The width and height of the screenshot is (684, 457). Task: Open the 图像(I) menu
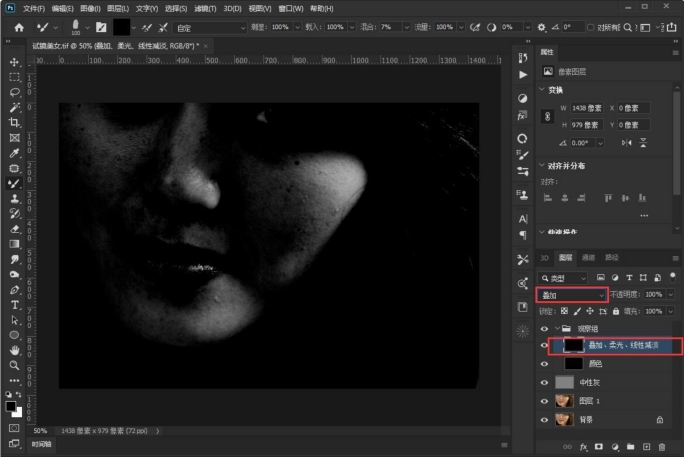pos(90,8)
